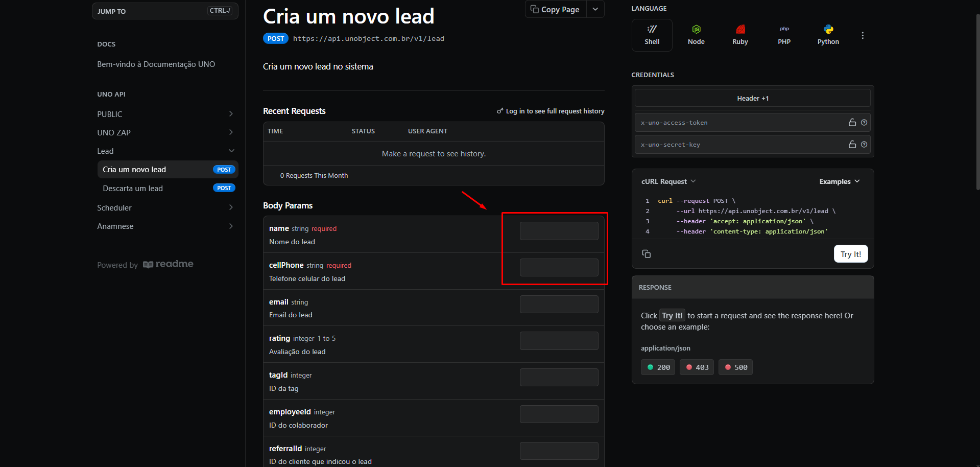Click the 'Make a request to see history.' text
This screenshot has width=980, height=467.
434,154
